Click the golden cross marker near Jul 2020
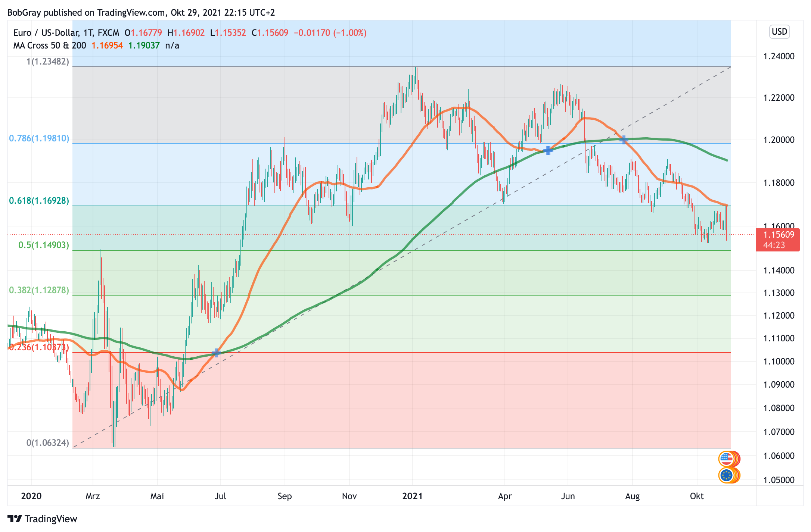The width and height of the screenshot is (811, 532). point(216,353)
